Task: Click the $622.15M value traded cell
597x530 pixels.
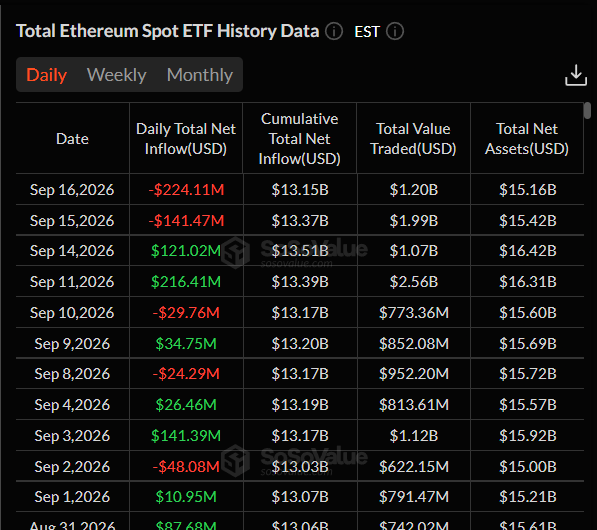Action: tap(414, 466)
